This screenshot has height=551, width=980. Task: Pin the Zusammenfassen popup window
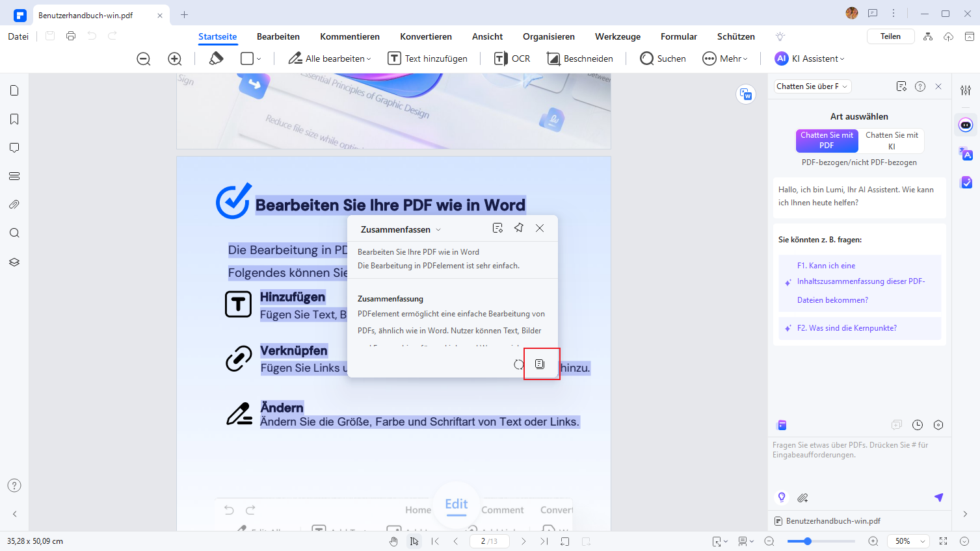tap(519, 228)
